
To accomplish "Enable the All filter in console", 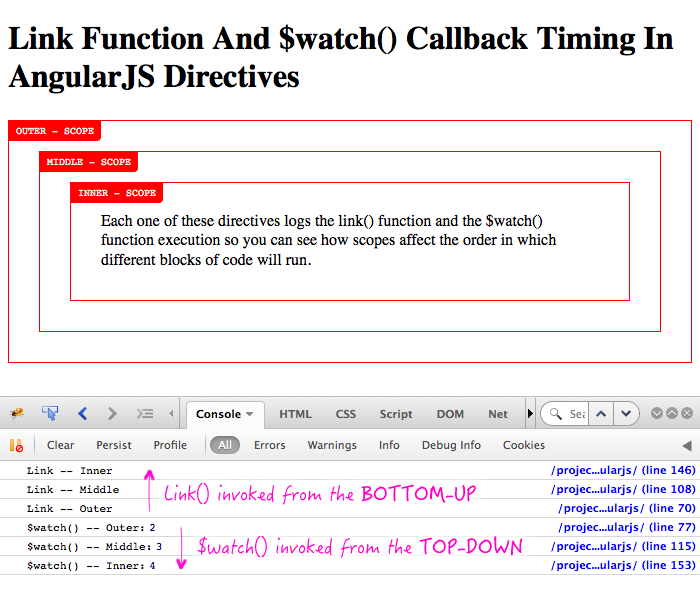I will coord(225,445).
